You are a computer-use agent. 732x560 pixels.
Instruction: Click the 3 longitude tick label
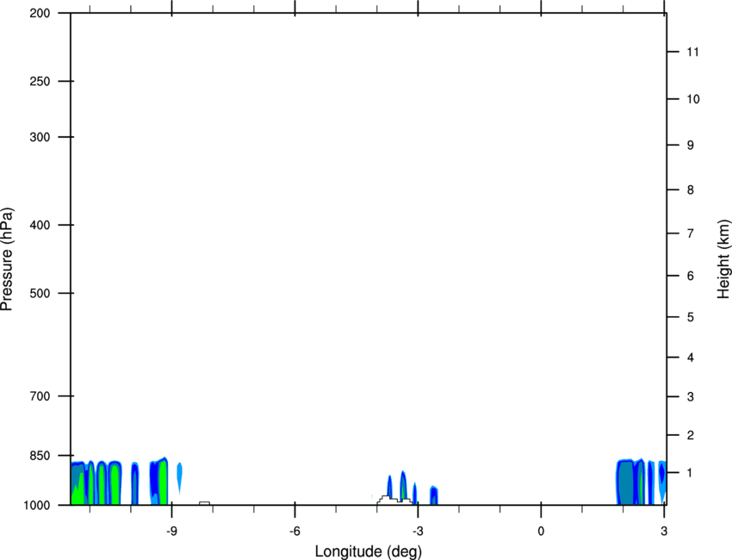664,531
